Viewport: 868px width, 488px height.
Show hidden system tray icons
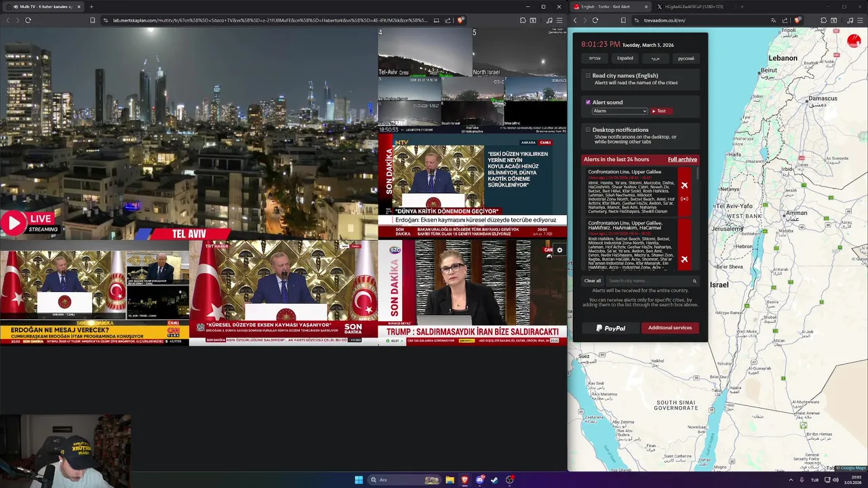pyautogui.click(x=791, y=480)
